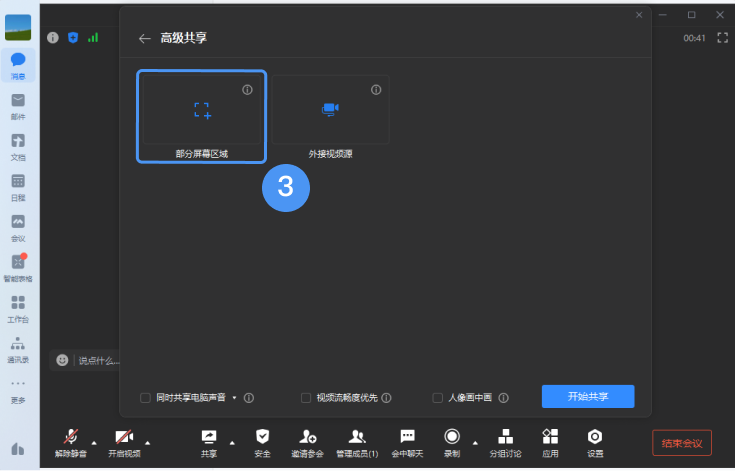Expand video options arrow beside 开启视频
The width and height of the screenshot is (735, 471).
click(x=148, y=443)
